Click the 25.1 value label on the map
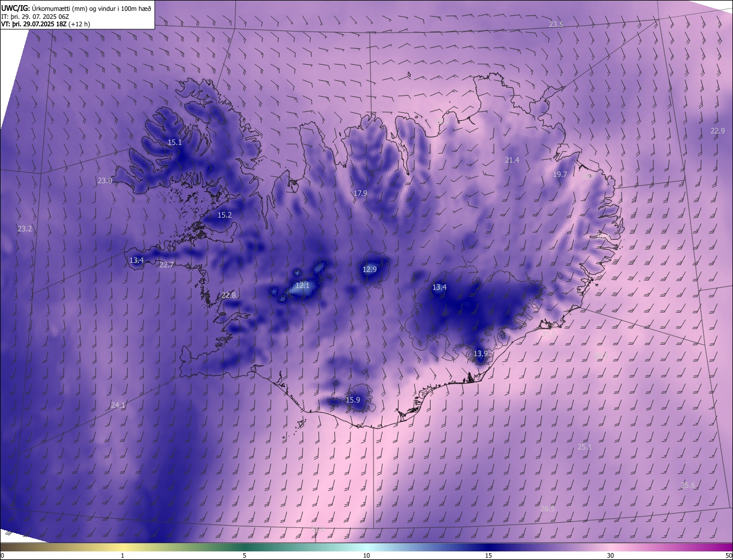This screenshot has height=560, width=733. (x=585, y=447)
